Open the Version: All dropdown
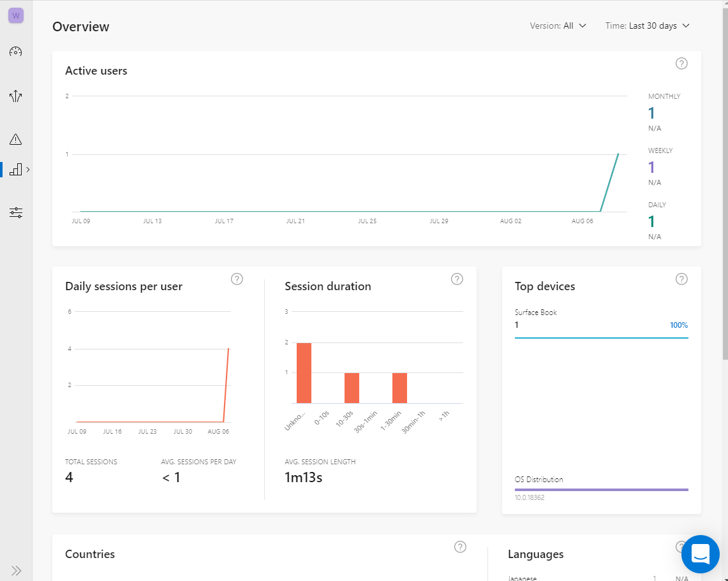 pyautogui.click(x=558, y=26)
